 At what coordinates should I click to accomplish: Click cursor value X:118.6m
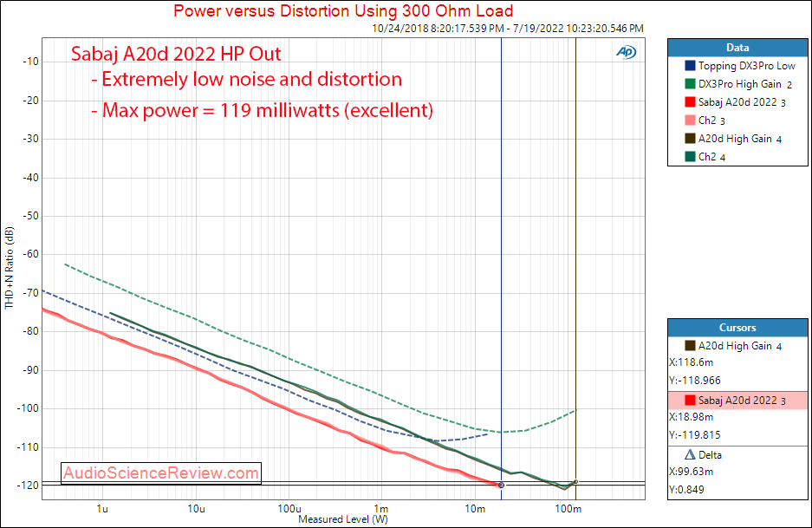691,362
